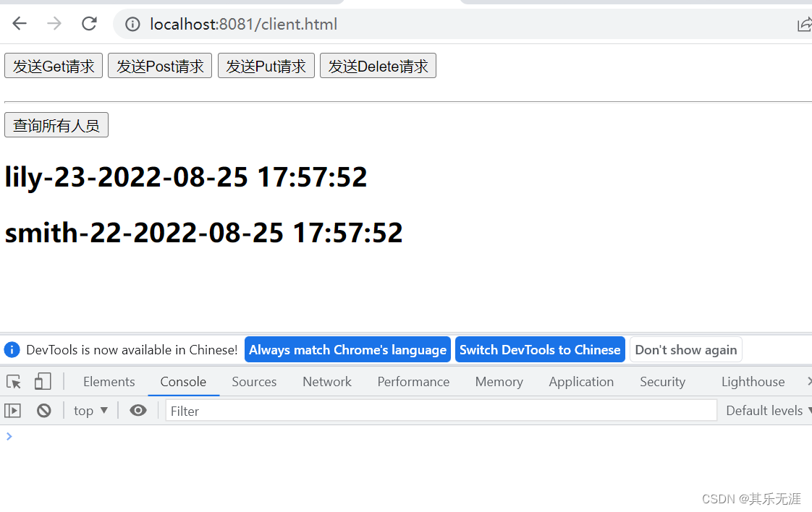This screenshot has height=512, width=812.
Task: Click the smith-22-2022-08-25 17:57:52 heading
Action: [203, 232]
